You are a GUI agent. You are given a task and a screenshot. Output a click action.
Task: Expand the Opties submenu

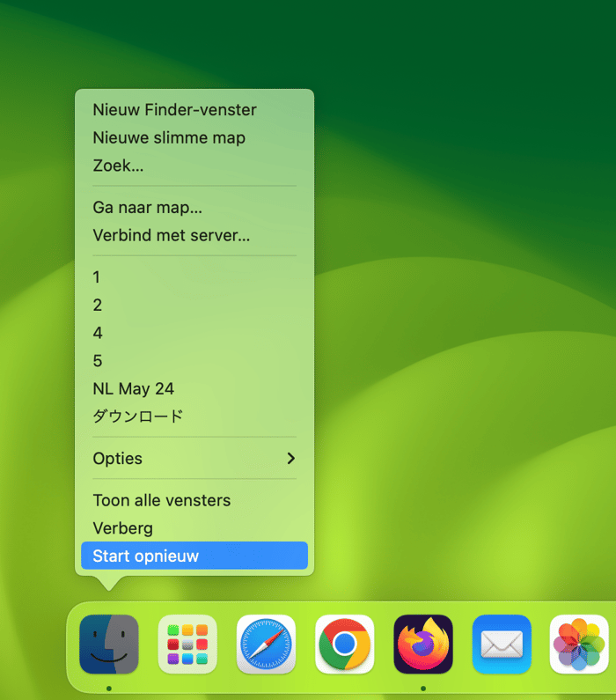coord(194,459)
